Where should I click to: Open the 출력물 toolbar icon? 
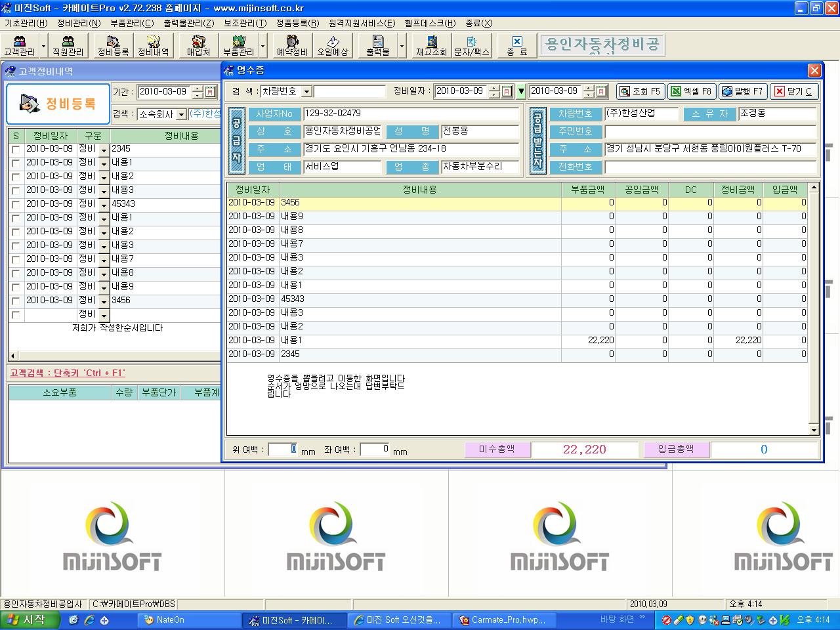tap(378, 45)
